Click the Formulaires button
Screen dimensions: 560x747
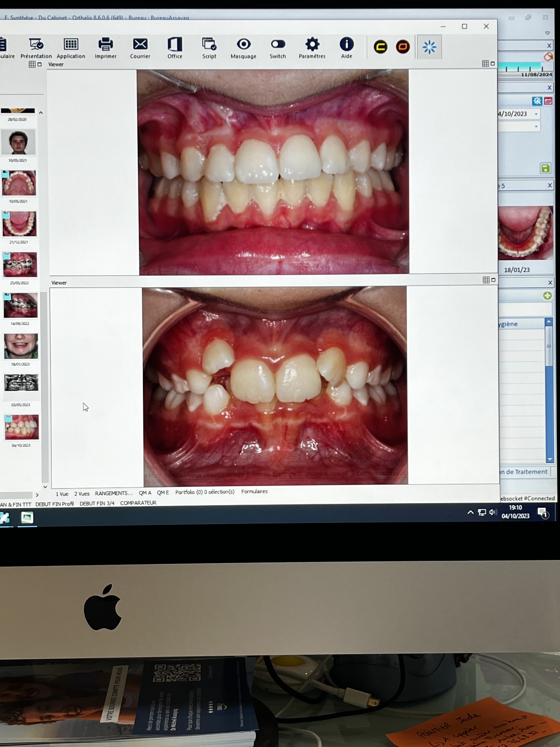tap(254, 491)
